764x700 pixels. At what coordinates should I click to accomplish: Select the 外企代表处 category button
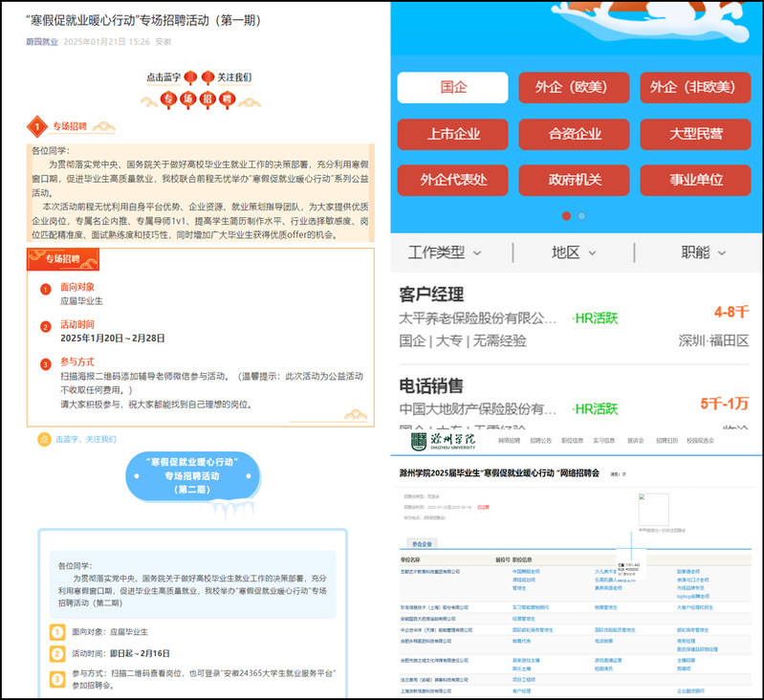452,180
